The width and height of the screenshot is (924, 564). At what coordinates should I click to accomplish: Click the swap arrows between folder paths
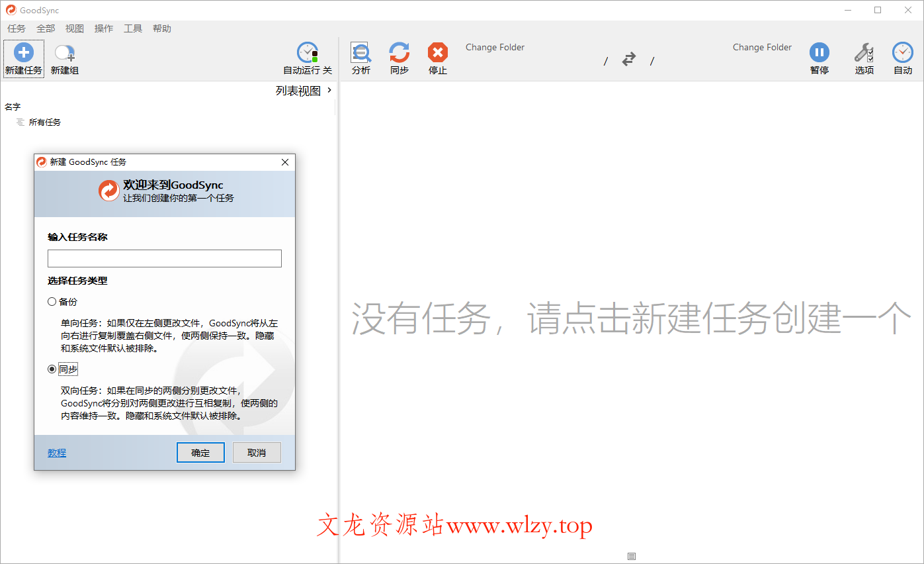click(x=628, y=59)
